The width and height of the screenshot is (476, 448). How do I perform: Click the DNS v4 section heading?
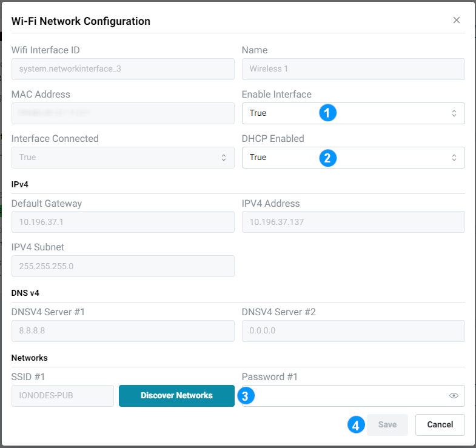point(25,293)
